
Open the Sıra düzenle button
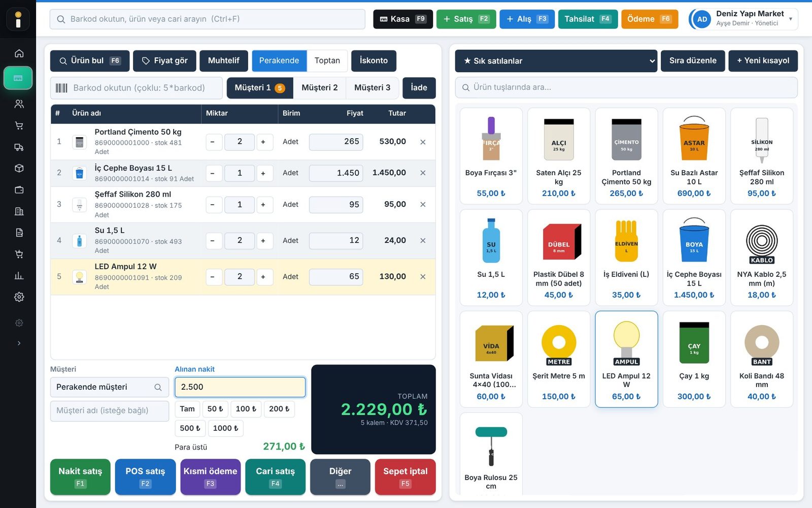693,61
